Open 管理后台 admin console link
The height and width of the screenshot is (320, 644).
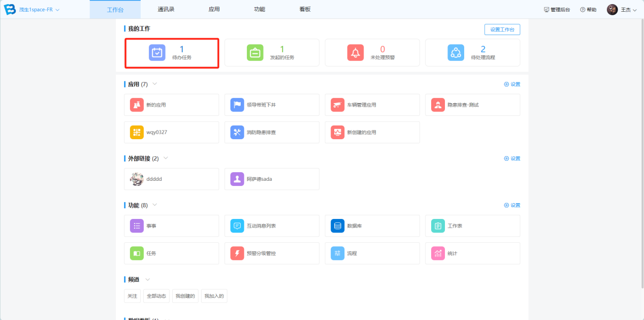tap(557, 10)
